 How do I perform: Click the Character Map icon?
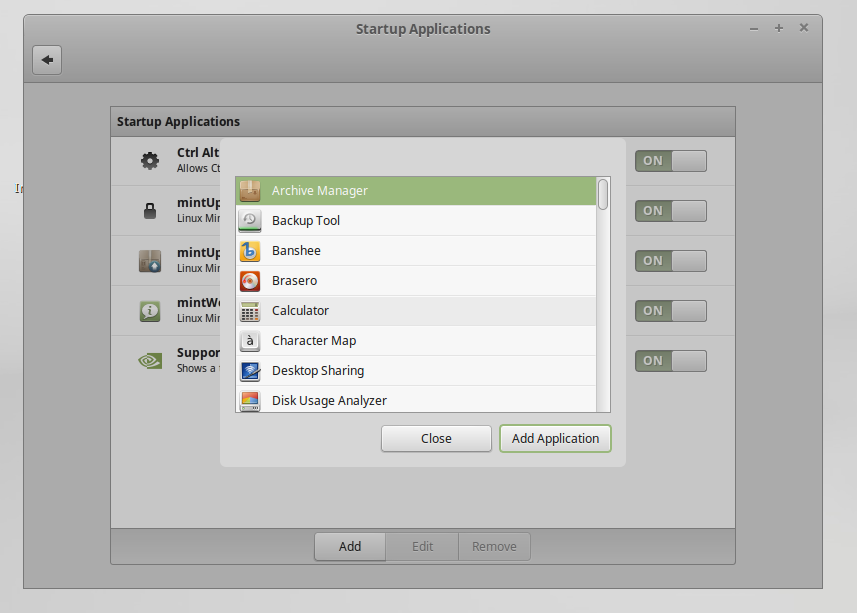coord(250,341)
